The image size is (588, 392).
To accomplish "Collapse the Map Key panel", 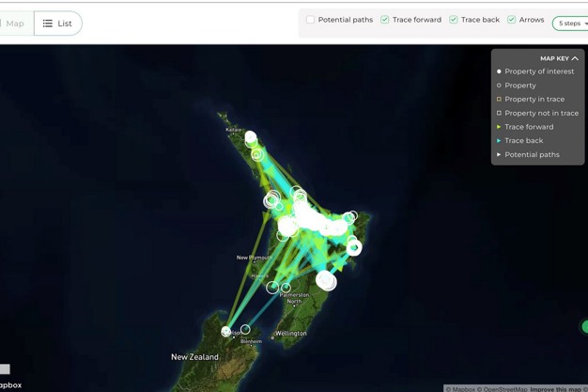I will tap(575, 58).
